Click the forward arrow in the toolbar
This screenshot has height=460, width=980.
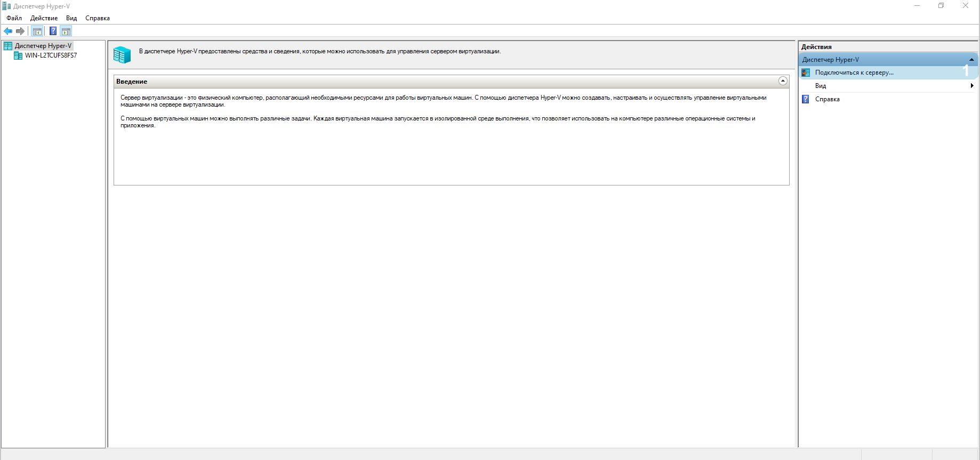pyautogui.click(x=20, y=31)
